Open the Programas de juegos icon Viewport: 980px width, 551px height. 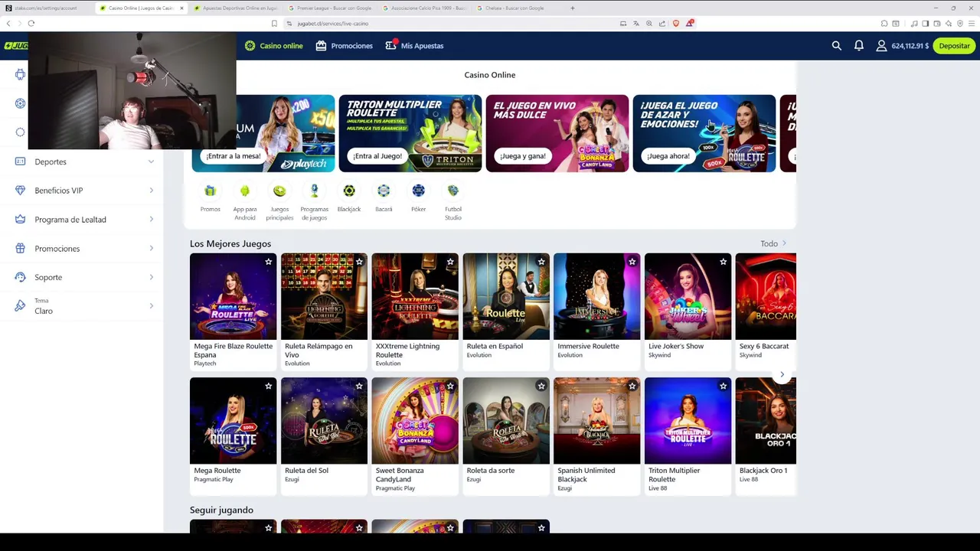314,191
